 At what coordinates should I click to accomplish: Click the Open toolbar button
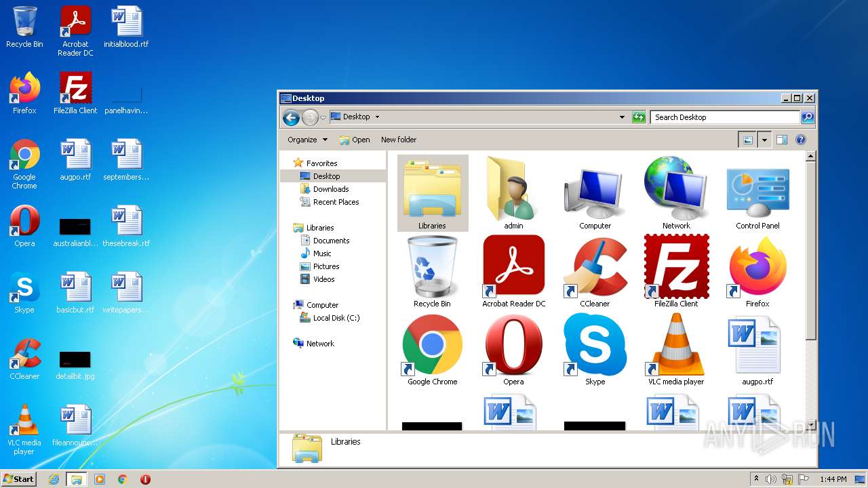[x=355, y=140]
